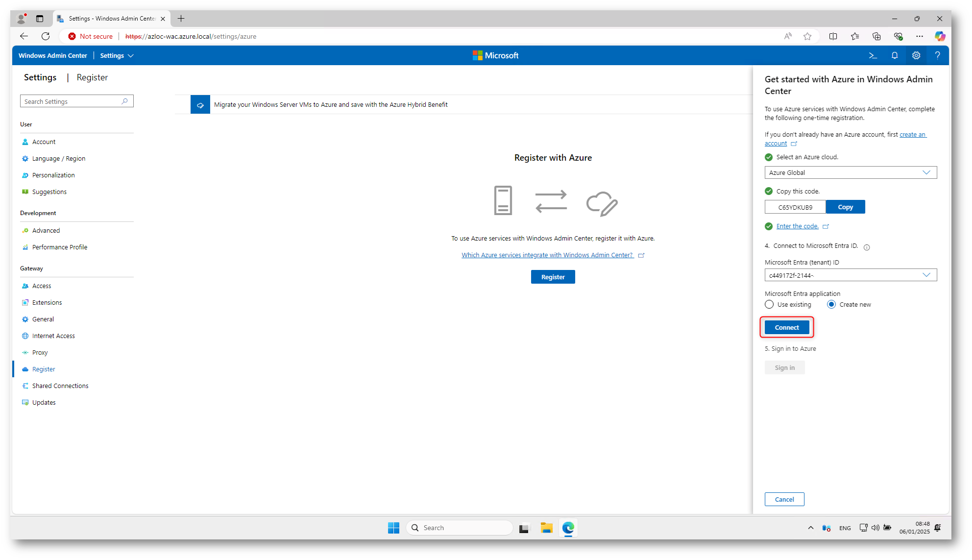
Task: Add page to favorites star icon
Action: point(807,36)
